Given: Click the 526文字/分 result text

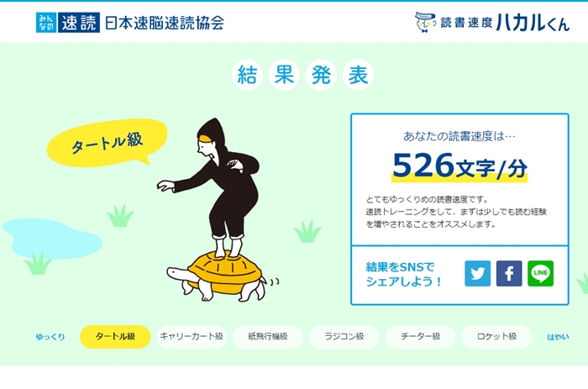Looking at the screenshot, I should (459, 166).
